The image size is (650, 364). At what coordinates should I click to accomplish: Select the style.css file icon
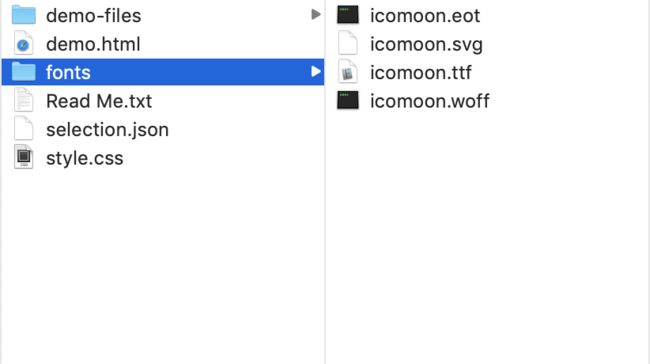24,157
